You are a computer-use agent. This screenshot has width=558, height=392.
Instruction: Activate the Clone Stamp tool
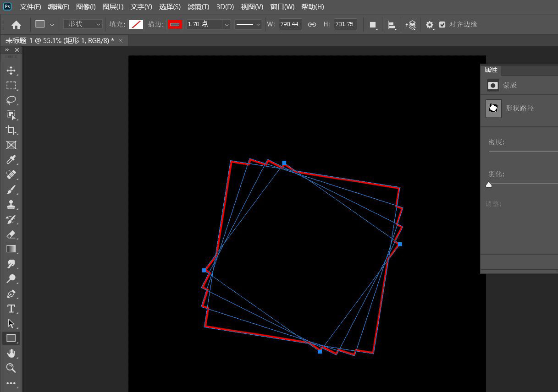11,204
